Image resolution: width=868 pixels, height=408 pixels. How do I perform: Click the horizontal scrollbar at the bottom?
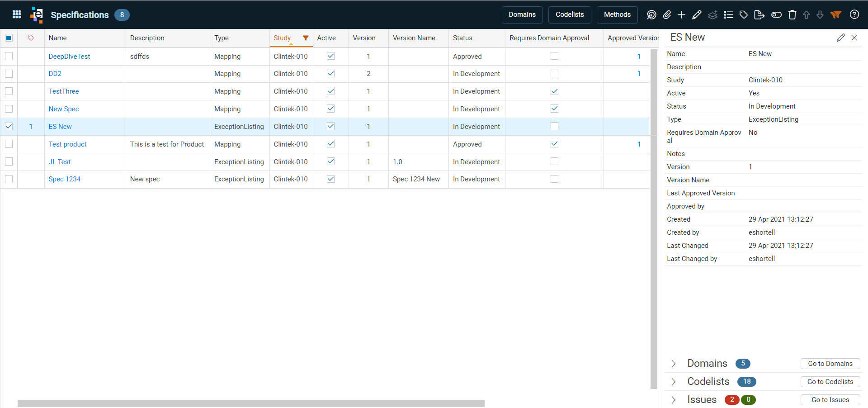click(x=251, y=403)
